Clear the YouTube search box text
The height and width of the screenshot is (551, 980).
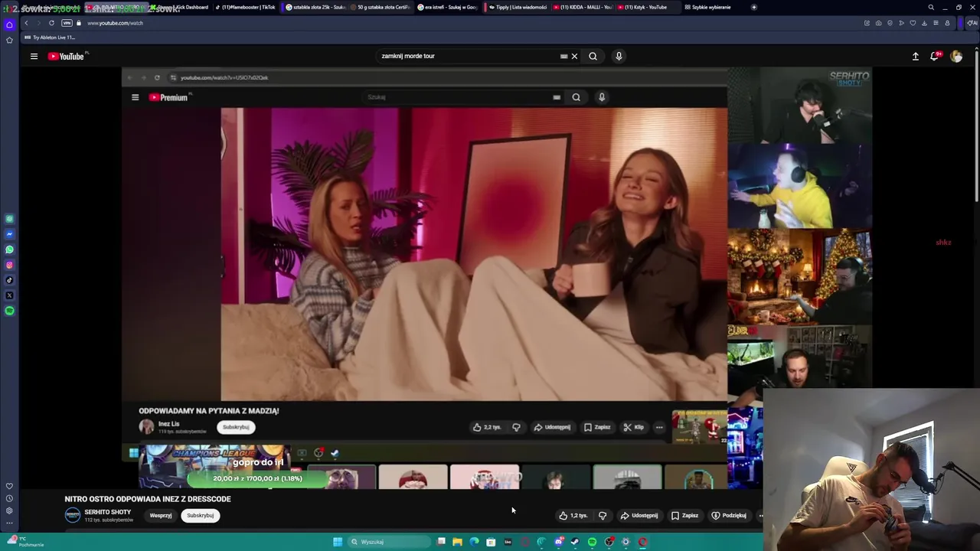point(574,56)
